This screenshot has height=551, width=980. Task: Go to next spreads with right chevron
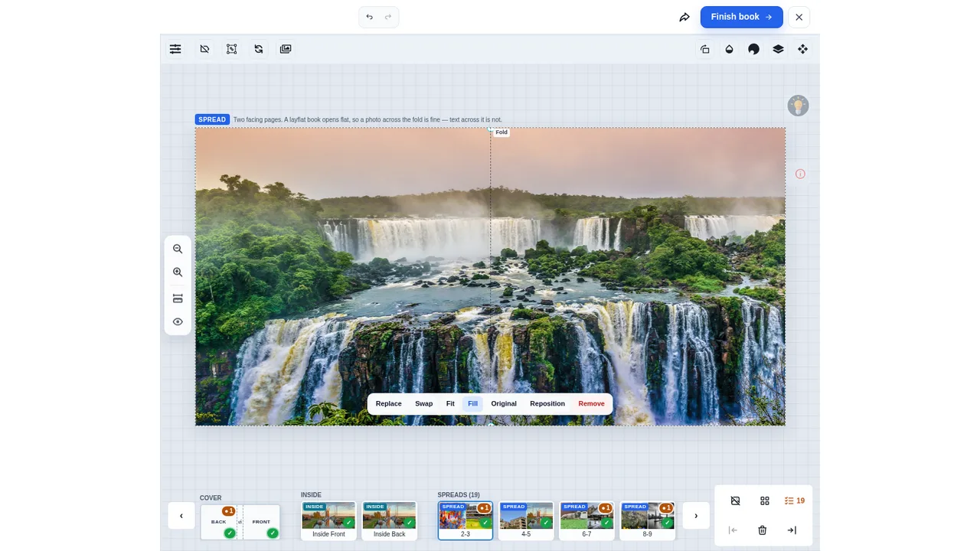point(696,516)
